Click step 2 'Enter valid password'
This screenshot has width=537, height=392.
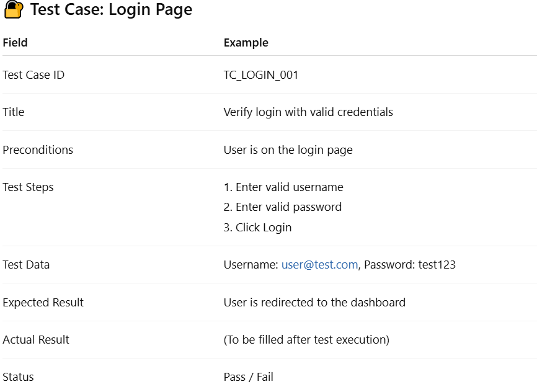click(x=283, y=207)
